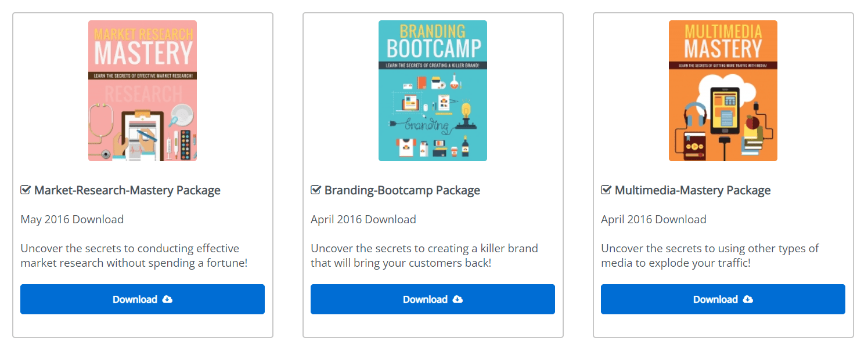Toggle the Multimedia-Mastery Package checkbox icon
The image size is (868, 352).
pos(606,190)
